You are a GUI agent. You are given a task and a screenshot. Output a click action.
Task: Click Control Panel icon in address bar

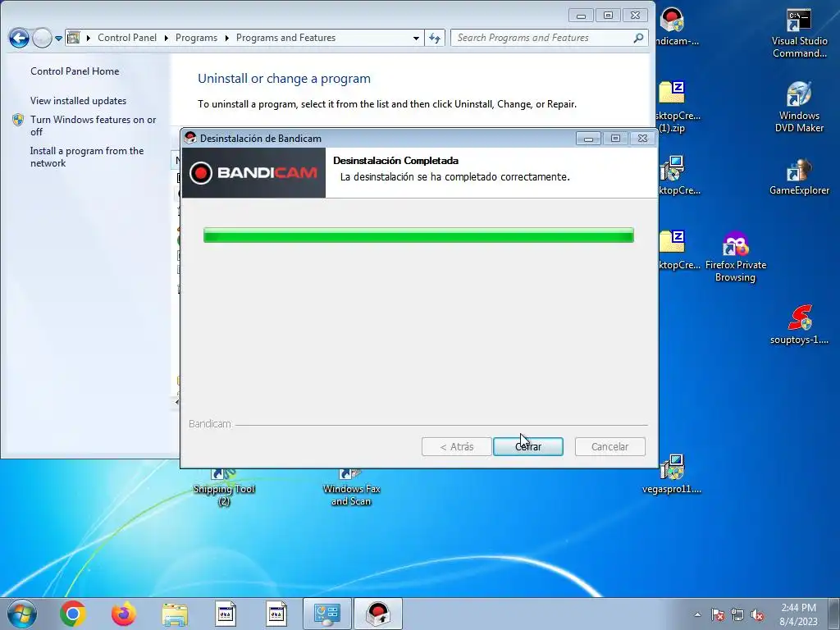pos(73,38)
